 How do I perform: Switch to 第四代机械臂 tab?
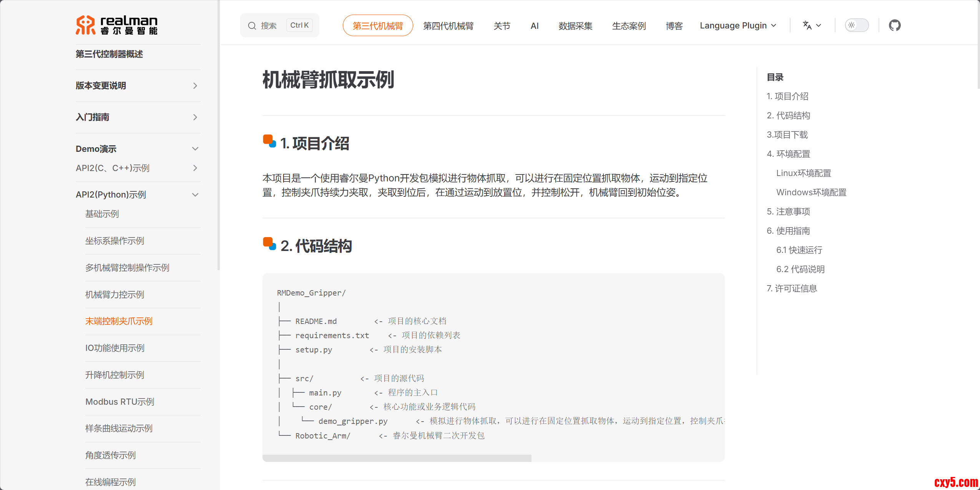tap(448, 26)
